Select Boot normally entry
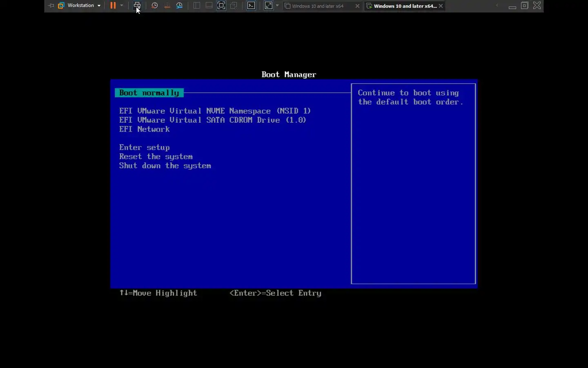 (149, 93)
